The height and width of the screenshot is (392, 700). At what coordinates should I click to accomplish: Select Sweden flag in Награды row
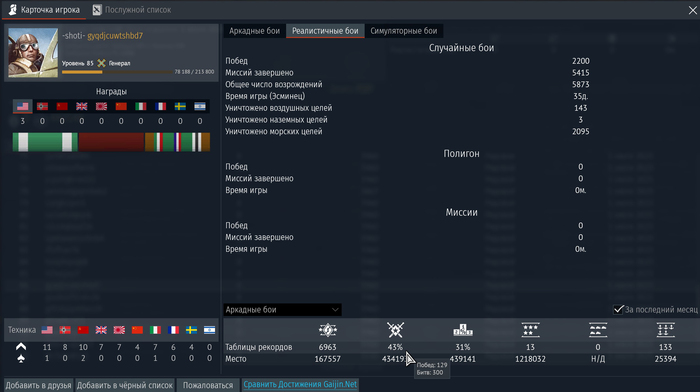coord(180,106)
